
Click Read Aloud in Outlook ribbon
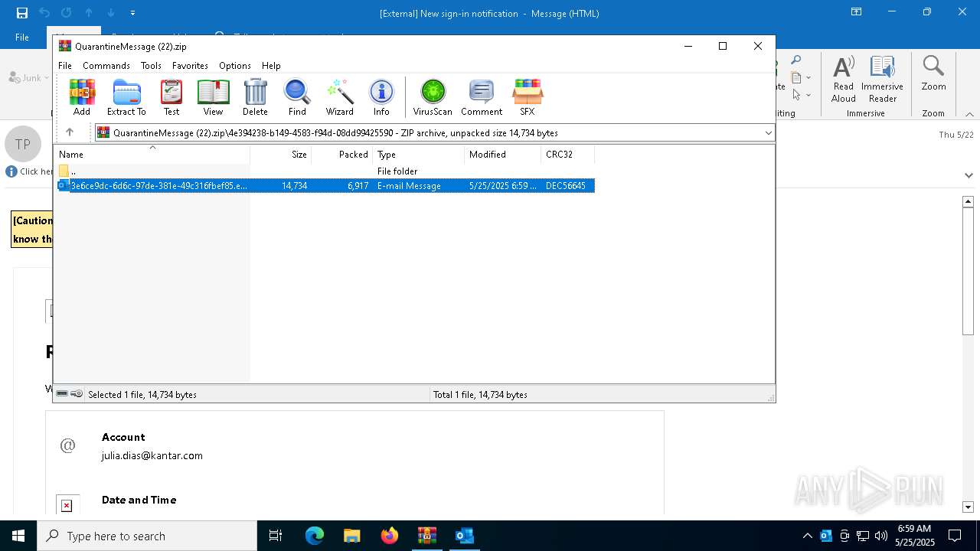[844, 79]
